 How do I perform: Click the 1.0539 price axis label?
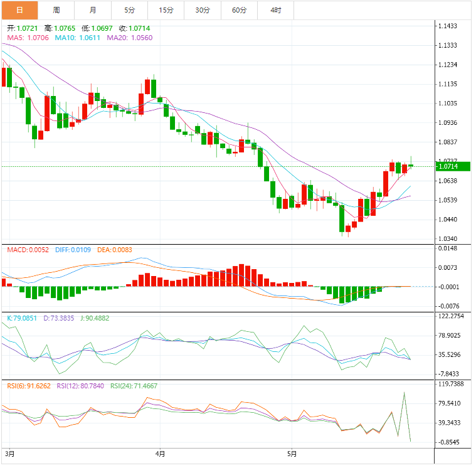click(x=447, y=200)
